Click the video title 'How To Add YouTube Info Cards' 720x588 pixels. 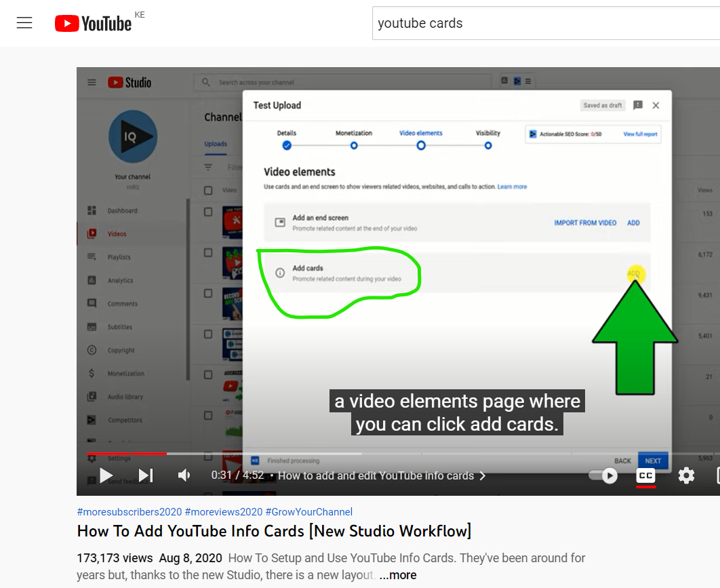click(x=274, y=531)
